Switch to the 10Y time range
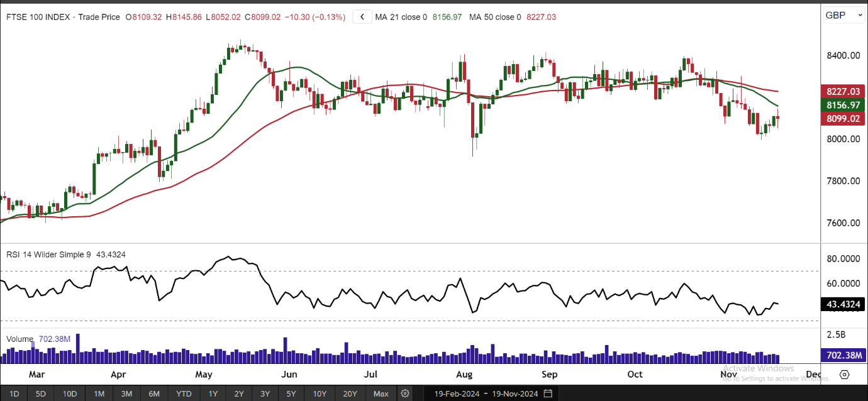Image resolution: width=868 pixels, height=401 pixels. point(320,394)
